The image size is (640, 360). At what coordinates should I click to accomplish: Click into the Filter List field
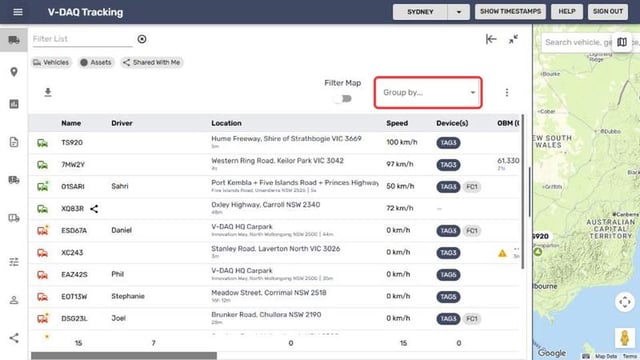tap(82, 39)
